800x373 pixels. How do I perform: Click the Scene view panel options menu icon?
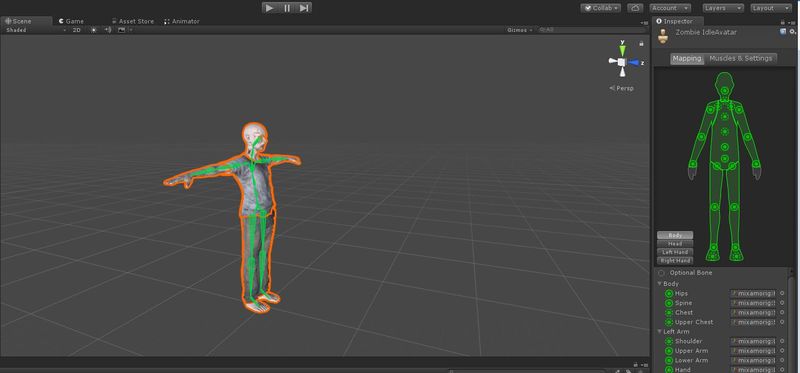coord(644,22)
